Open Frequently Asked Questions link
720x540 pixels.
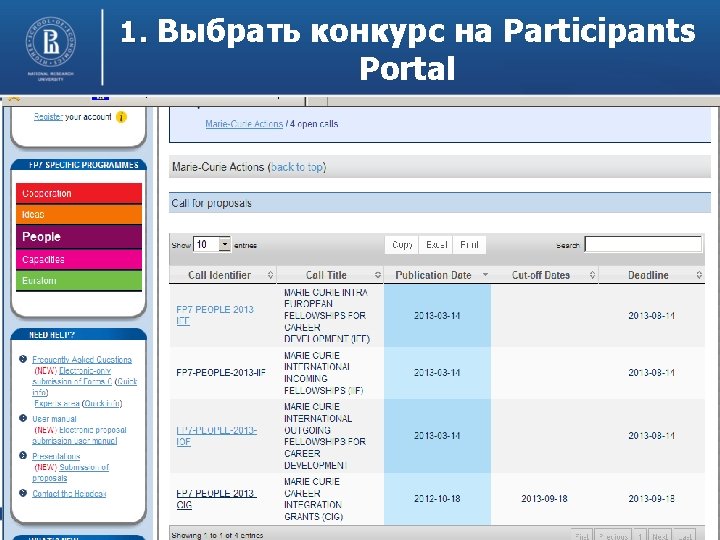[x=82, y=360]
